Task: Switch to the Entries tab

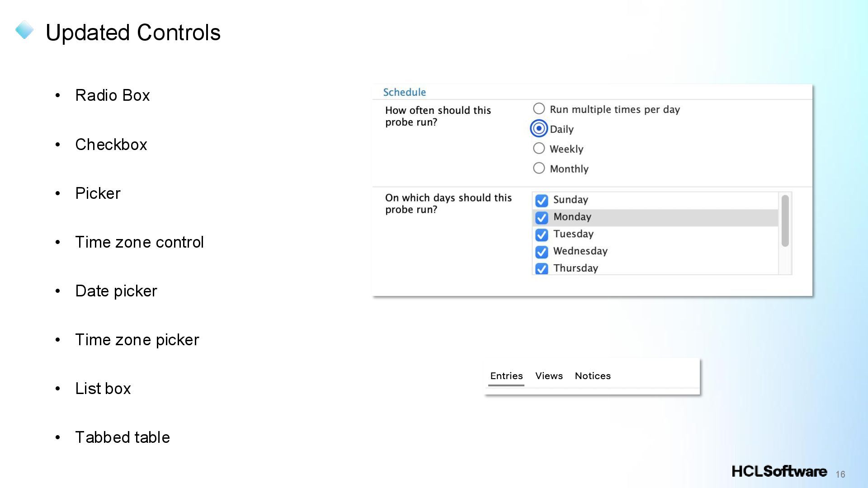Action: coord(506,376)
